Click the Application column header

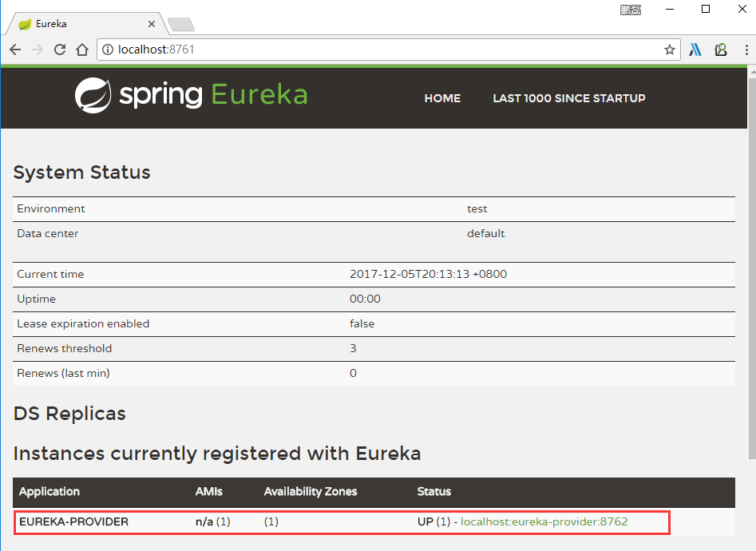click(x=49, y=492)
